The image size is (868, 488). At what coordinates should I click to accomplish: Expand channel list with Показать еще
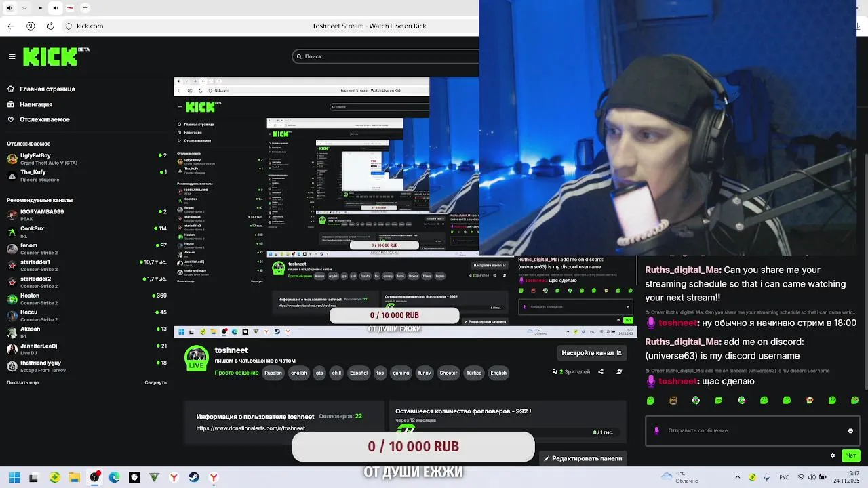click(22, 382)
